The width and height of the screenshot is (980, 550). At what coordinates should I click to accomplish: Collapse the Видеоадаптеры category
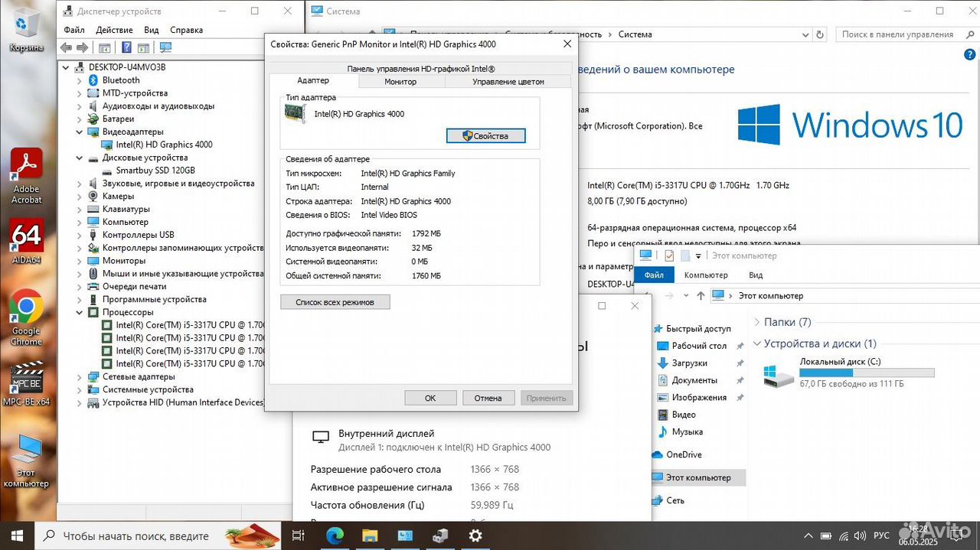tap(80, 132)
